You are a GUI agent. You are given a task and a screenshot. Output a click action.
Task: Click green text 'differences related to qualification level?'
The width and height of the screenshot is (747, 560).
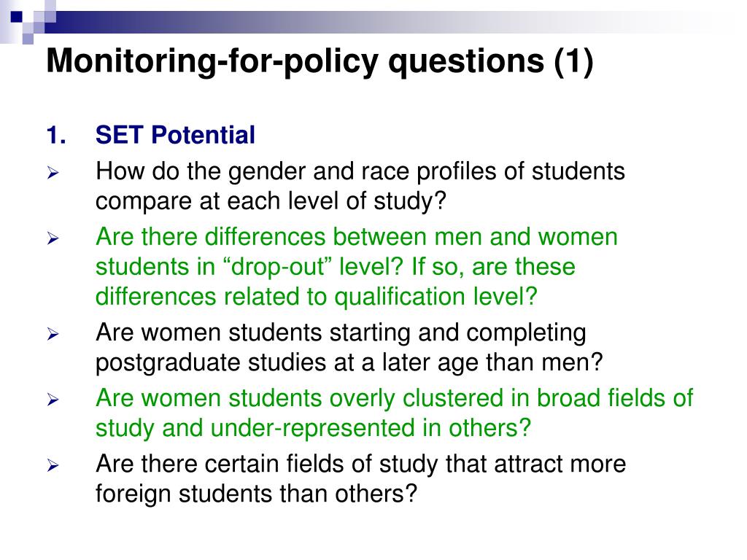pyautogui.click(x=317, y=297)
